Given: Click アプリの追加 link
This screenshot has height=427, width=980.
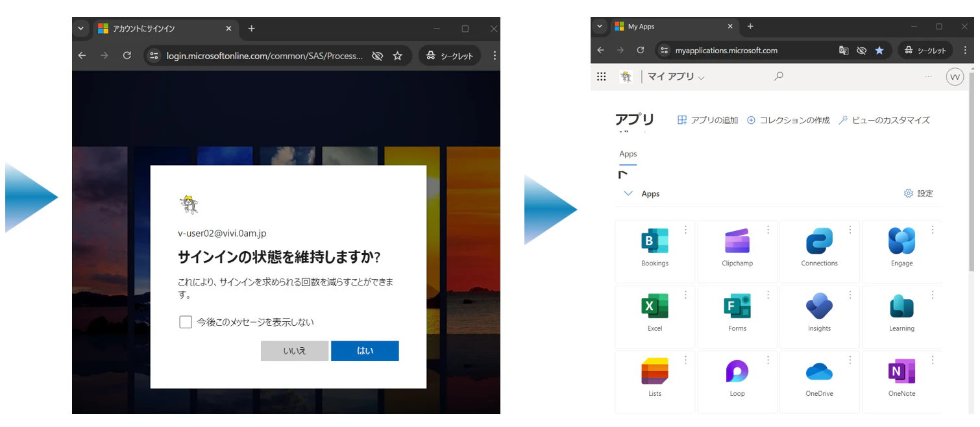Looking at the screenshot, I should pyautogui.click(x=707, y=120).
